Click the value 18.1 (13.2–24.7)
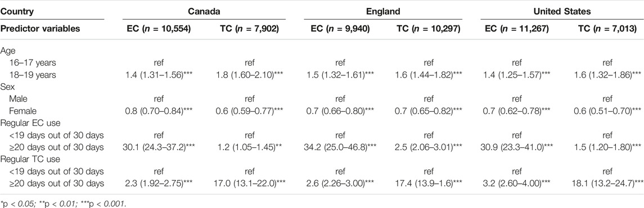The image size is (644, 208). (606, 179)
